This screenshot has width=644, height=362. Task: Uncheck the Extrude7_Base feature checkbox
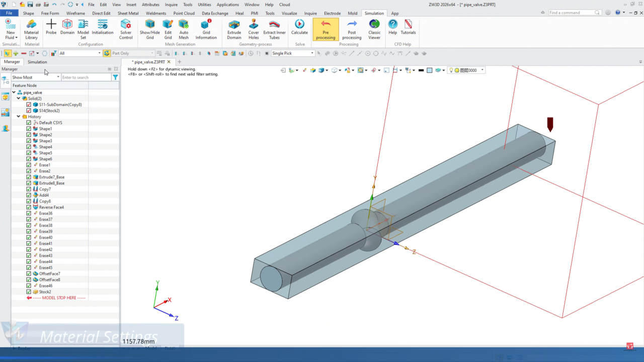(29, 177)
